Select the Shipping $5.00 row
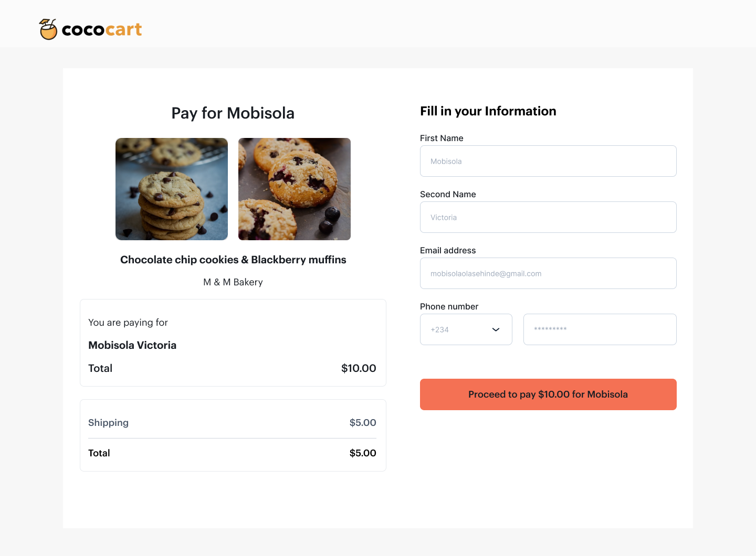The width and height of the screenshot is (756, 556). 233,422
